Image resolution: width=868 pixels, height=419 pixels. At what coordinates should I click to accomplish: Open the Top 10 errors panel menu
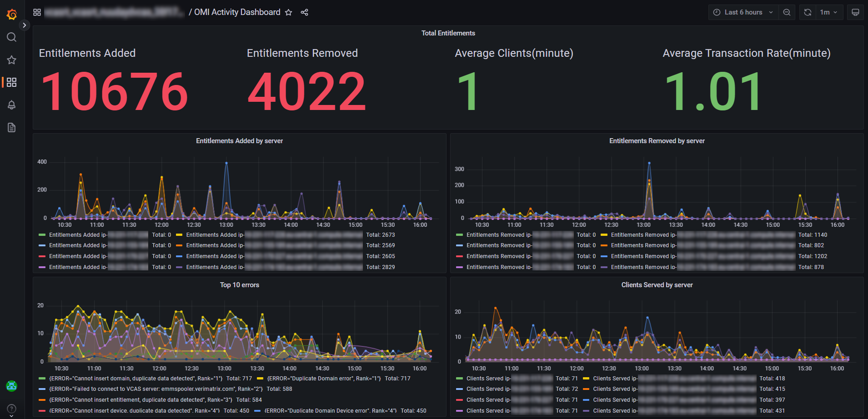point(240,285)
